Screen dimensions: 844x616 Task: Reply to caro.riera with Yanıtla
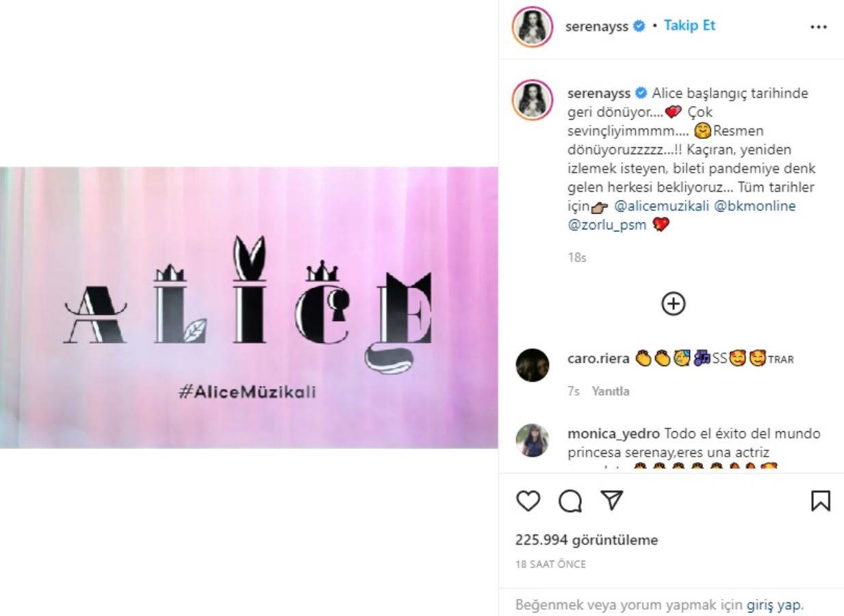click(611, 392)
